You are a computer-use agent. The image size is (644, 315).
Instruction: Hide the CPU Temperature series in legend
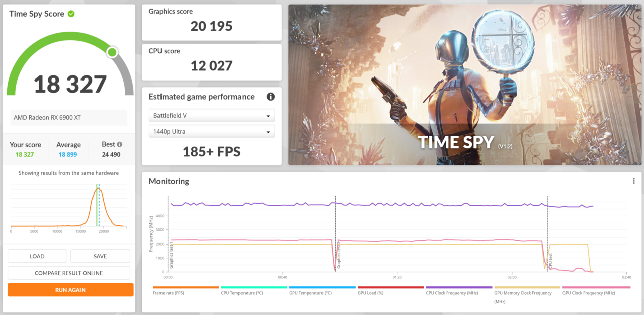point(254,292)
